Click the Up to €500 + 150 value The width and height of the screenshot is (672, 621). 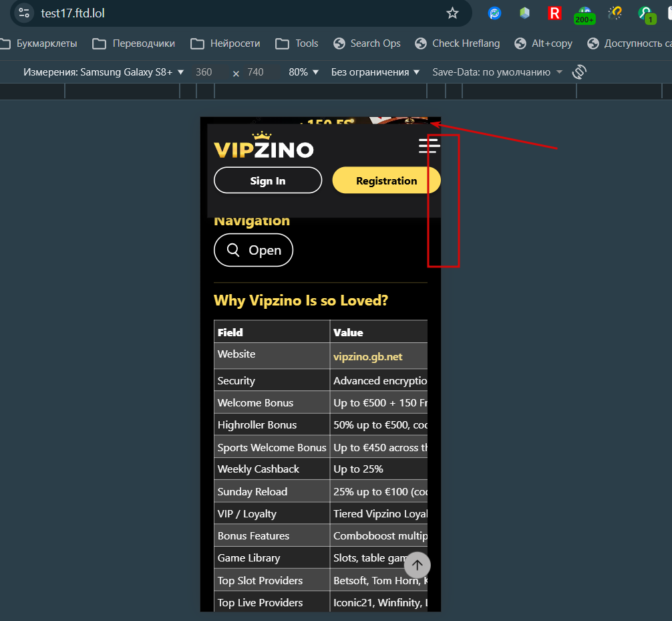(x=379, y=402)
